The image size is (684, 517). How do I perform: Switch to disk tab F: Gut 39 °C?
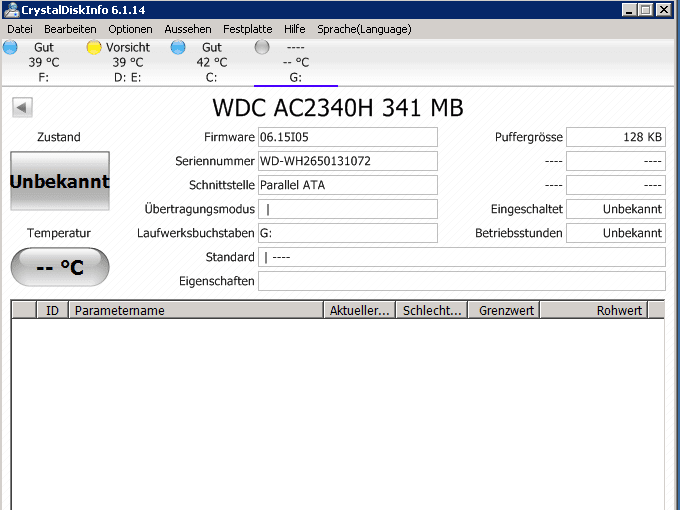pyautogui.click(x=44, y=62)
